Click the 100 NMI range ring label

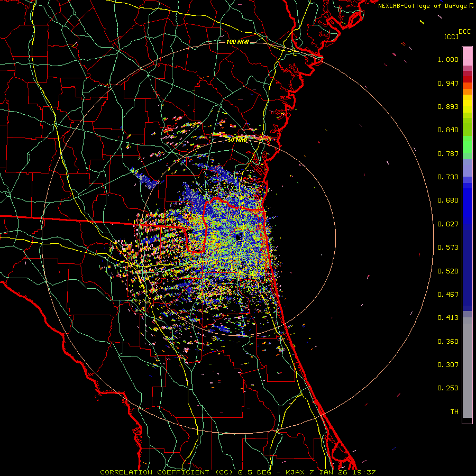[237, 42]
